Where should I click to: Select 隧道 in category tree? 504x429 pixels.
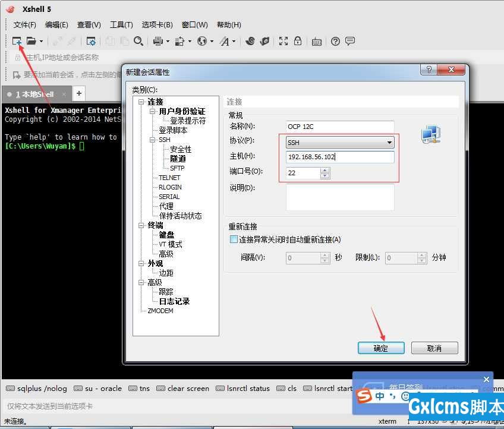click(x=178, y=159)
